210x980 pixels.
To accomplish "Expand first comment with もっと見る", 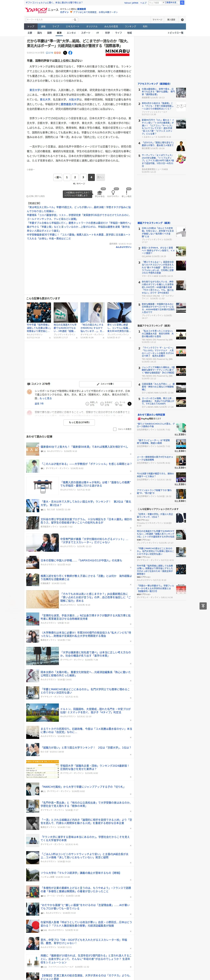I will pyautogui.click(x=46, y=398).
